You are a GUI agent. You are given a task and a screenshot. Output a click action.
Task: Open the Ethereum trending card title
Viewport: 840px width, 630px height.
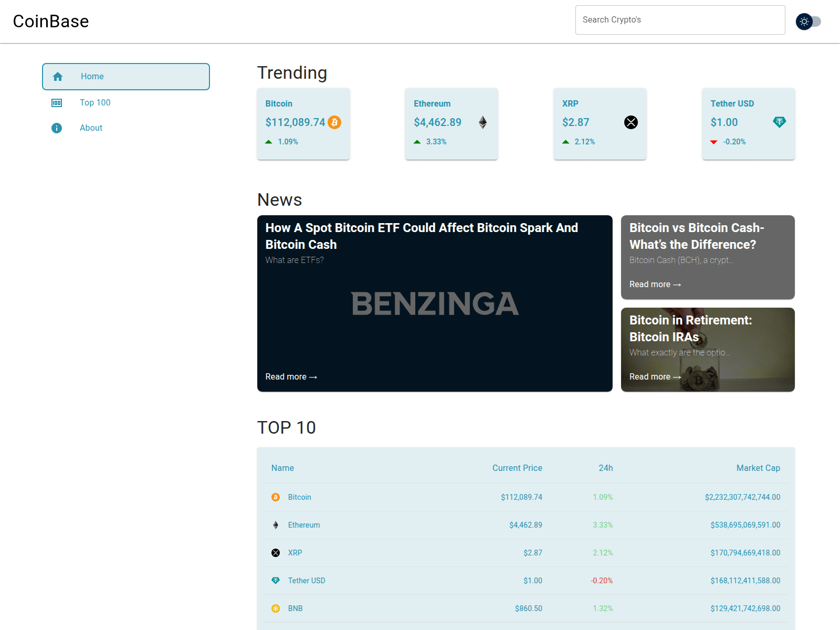tap(432, 104)
